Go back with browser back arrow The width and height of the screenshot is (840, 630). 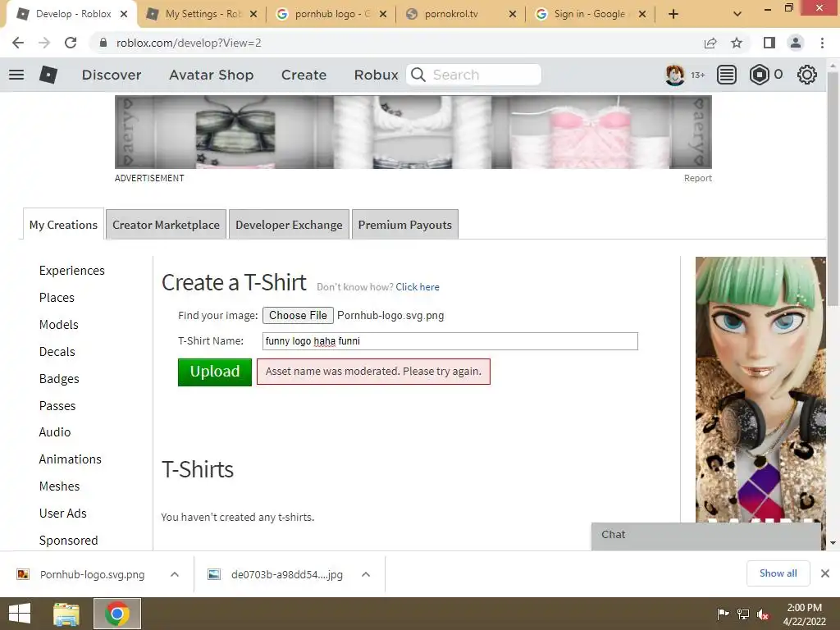point(18,43)
